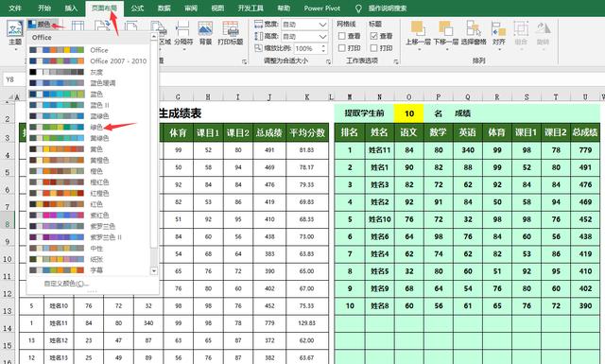
Task: Expand the 分隔符 dropdown arrow
Action: [183, 49]
